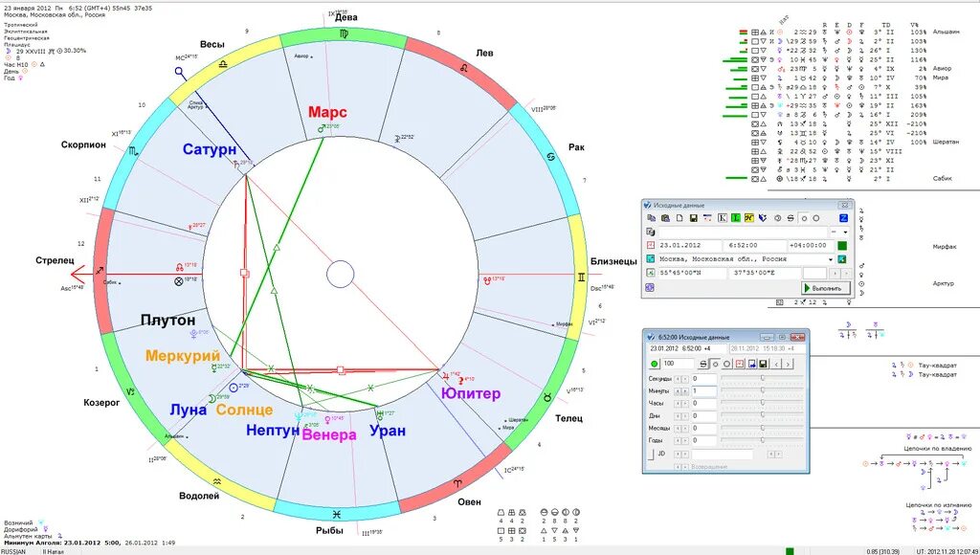
Task: Click the save icon in the time-step dialog
Action: [763, 363]
